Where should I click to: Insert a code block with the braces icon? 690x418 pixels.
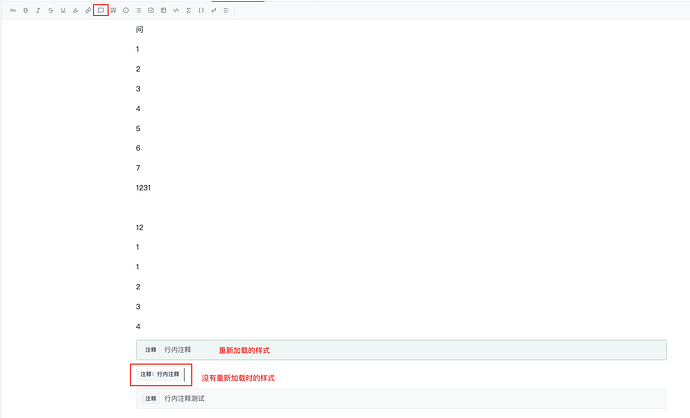pyautogui.click(x=201, y=10)
